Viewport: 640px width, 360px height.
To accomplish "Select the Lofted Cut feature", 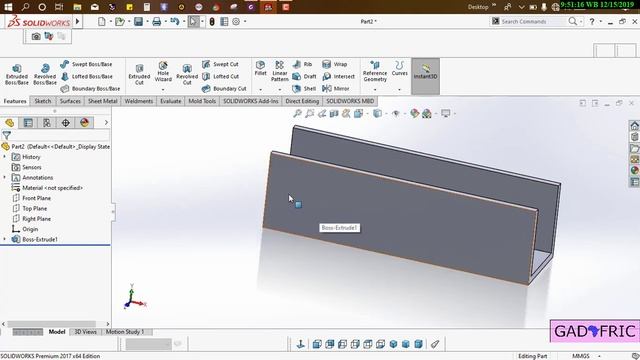I will 220,76.
